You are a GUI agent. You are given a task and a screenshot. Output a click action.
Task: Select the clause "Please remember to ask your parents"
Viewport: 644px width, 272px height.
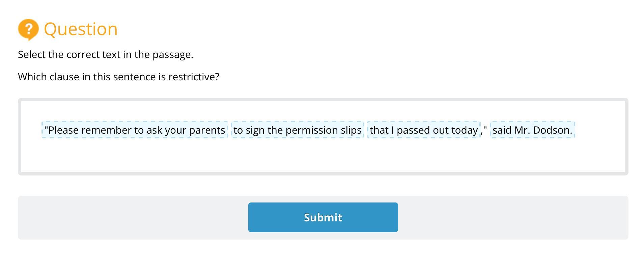click(x=135, y=130)
